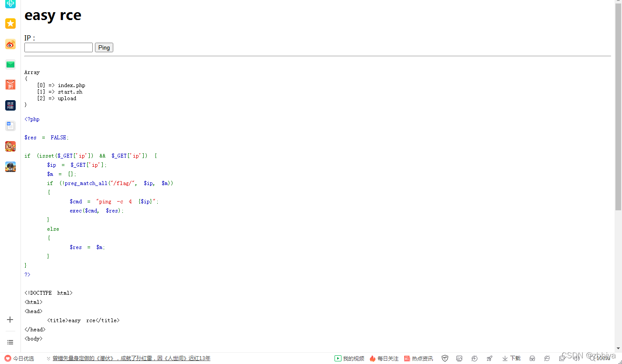Click the 'exec($cmd, $res);' code line
This screenshot has height=364, width=622.
[97, 211]
